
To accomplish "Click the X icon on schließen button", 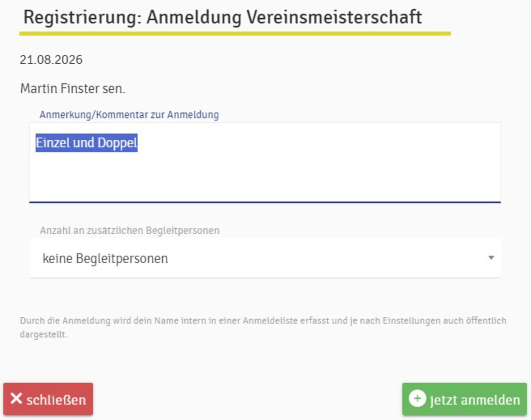I will [16, 399].
